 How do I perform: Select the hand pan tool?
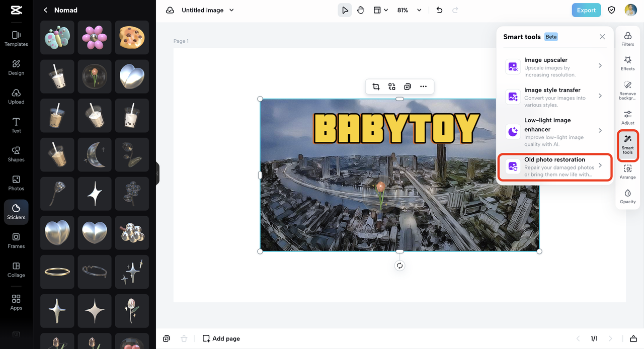361,10
